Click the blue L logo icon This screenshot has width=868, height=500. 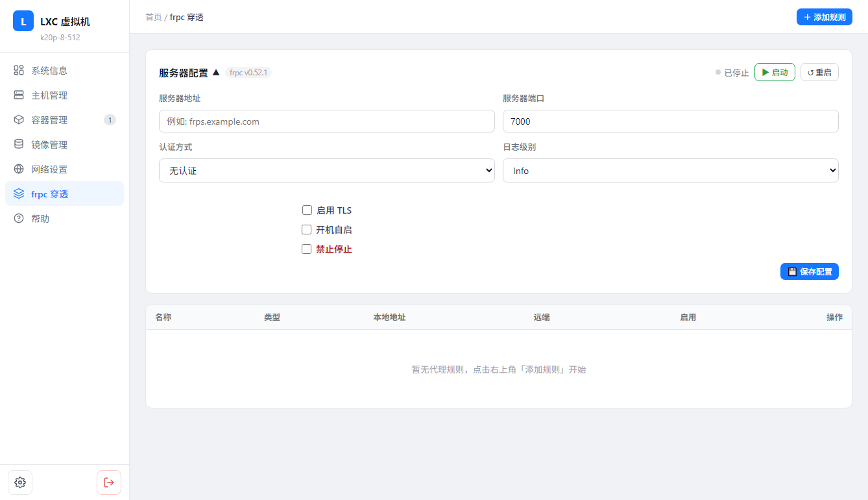pos(23,21)
